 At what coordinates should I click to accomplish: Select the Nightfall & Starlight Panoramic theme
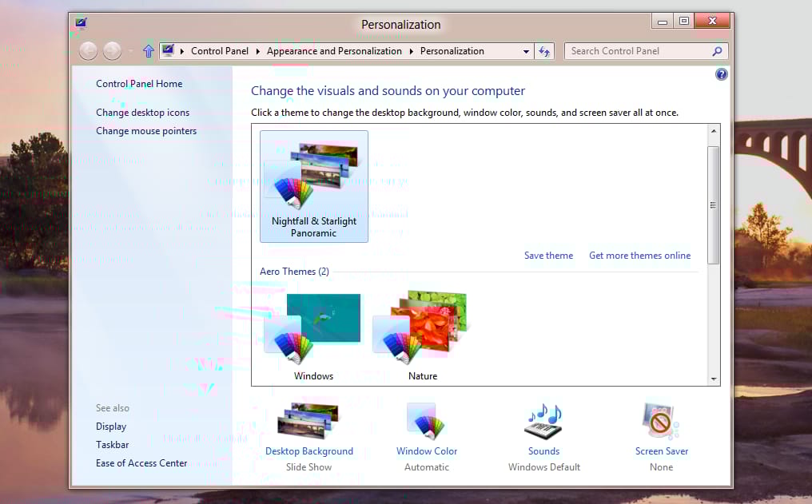pyautogui.click(x=314, y=186)
